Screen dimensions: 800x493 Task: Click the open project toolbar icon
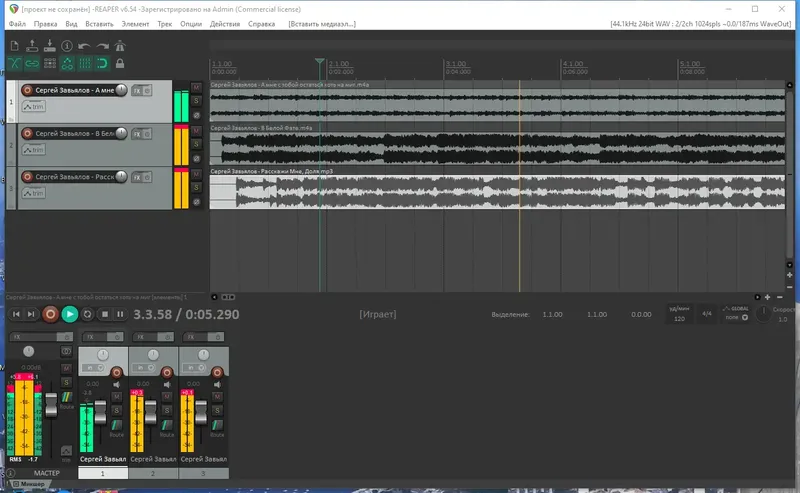click(32, 46)
